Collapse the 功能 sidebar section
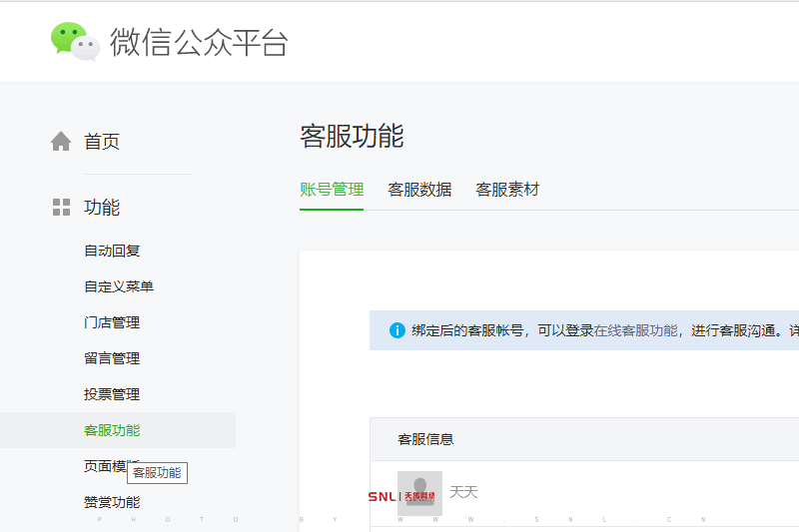The height and width of the screenshot is (532, 799). click(x=102, y=208)
